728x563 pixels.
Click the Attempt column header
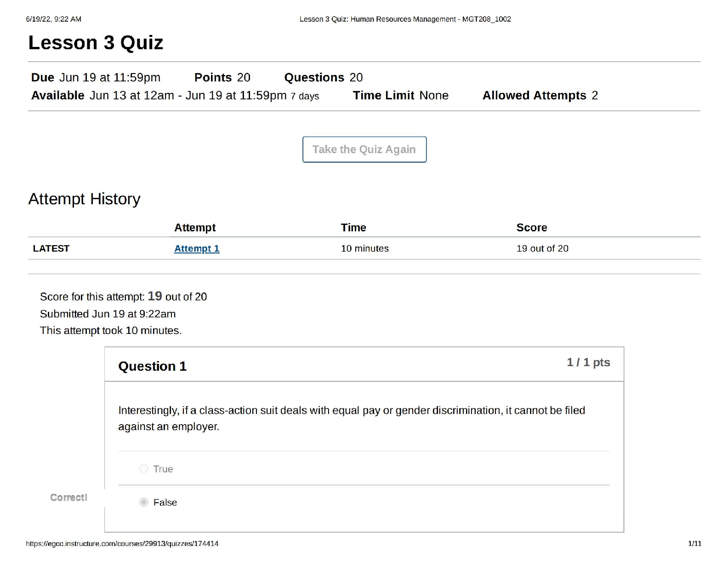pos(195,228)
